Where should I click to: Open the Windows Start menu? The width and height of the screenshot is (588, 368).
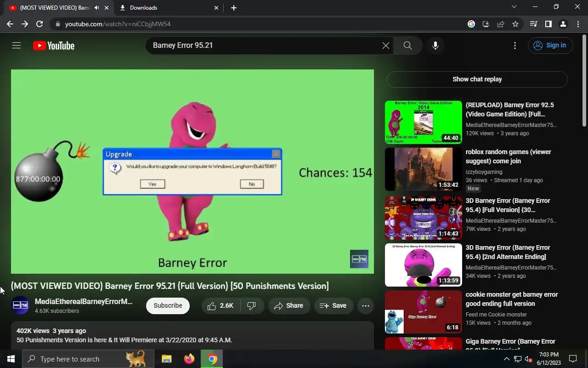pyautogui.click(x=11, y=359)
